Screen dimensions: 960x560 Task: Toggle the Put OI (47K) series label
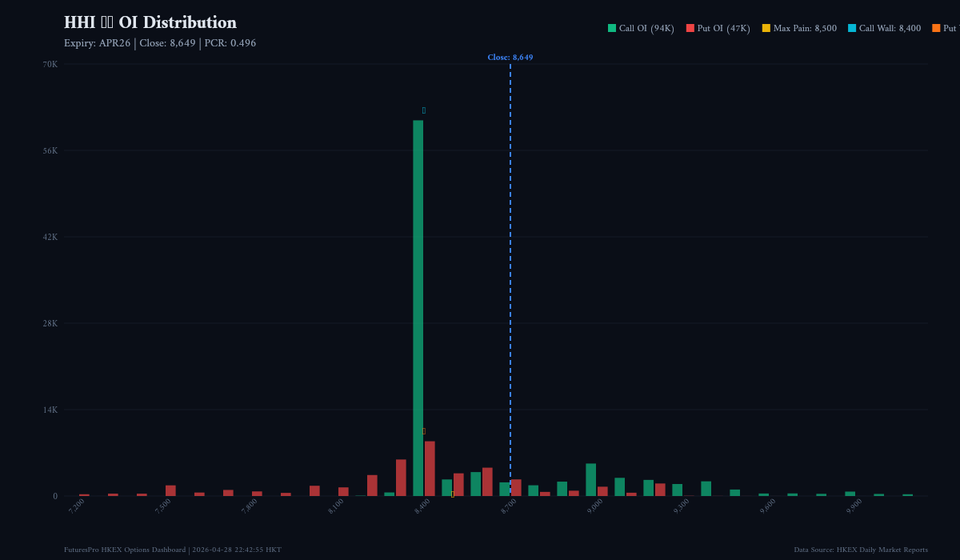tap(723, 28)
